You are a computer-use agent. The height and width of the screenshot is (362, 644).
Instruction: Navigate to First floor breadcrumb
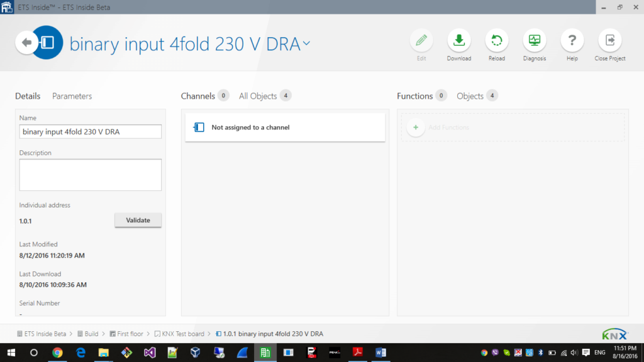[x=126, y=334]
